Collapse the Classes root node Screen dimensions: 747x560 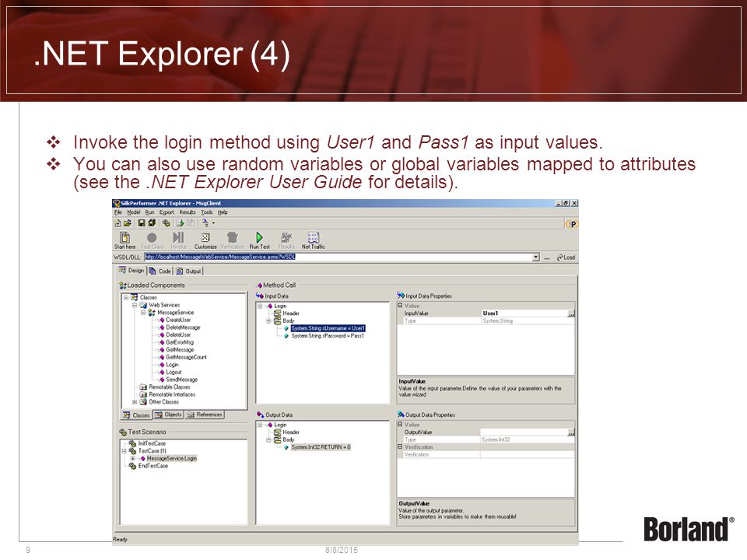[126, 298]
